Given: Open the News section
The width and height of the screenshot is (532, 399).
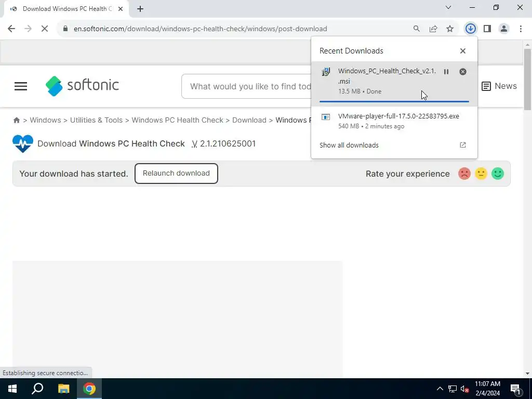Looking at the screenshot, I should click(x=499, y=86).
